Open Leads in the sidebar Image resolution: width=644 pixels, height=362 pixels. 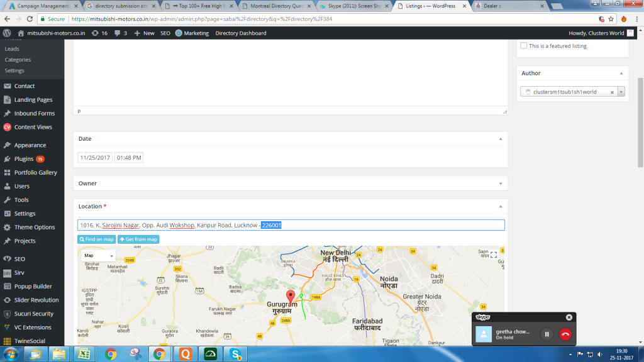coord(12,49)
